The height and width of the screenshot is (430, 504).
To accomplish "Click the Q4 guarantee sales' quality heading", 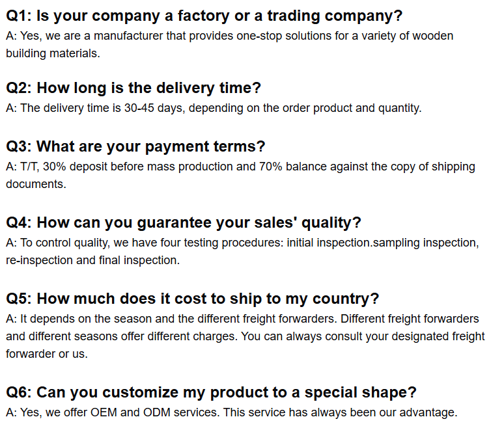I will (x=184, y=223).
